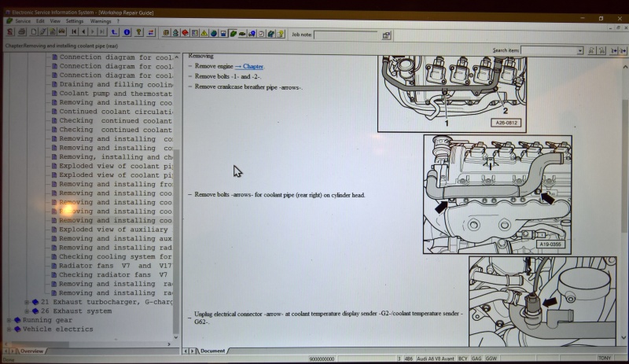Click the yellow warning triangle toolbar icon
The width and height of the screenshot is (629, 364).
coord(204,34)
